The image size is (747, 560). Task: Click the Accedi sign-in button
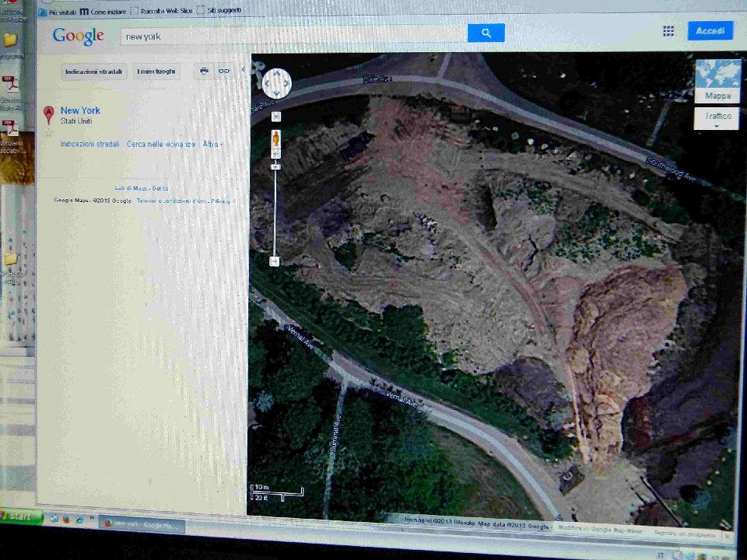pos(710,31)
